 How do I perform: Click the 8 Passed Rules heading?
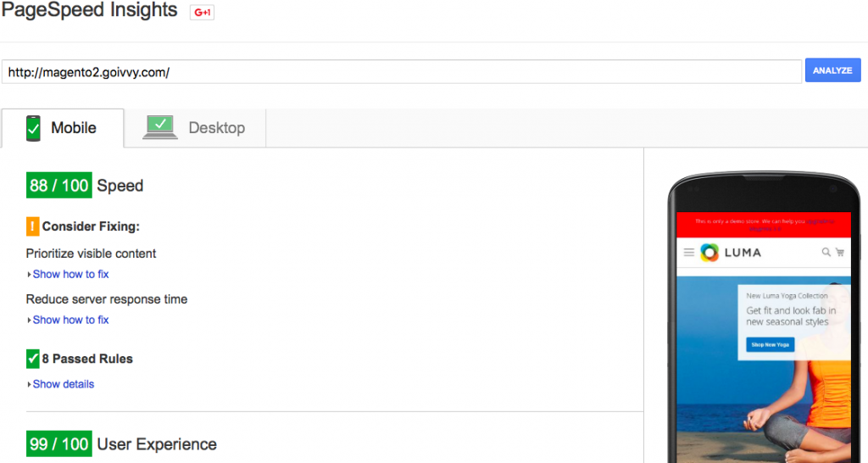87,359
